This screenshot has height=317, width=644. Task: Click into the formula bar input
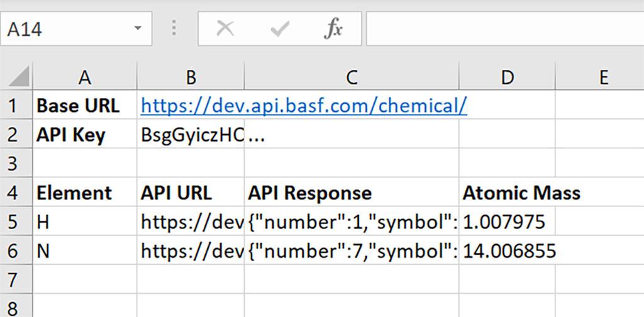click(x=505, y=29)
